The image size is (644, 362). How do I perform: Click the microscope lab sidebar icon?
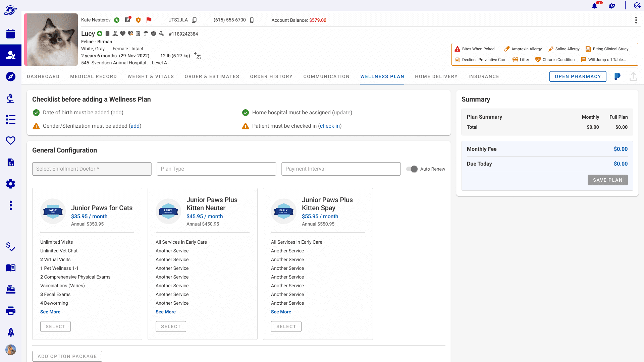[x=10, y=98]
